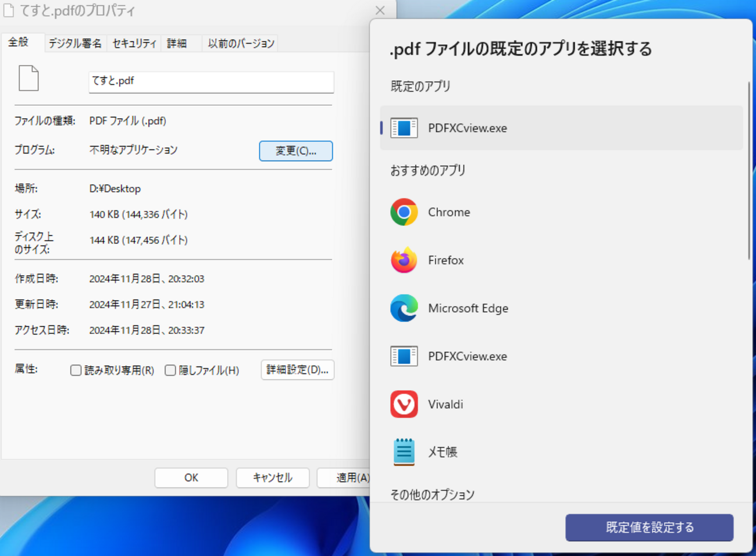The image size is (756, 556).
Task: Click the キャンセル button
Action: click(273, 477)
